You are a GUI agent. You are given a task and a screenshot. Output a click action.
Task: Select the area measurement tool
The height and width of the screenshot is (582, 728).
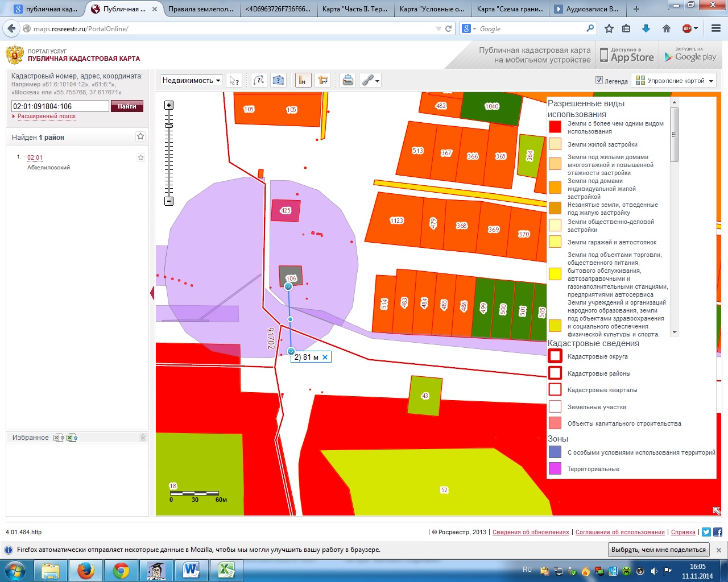click(x=323, y=81)
